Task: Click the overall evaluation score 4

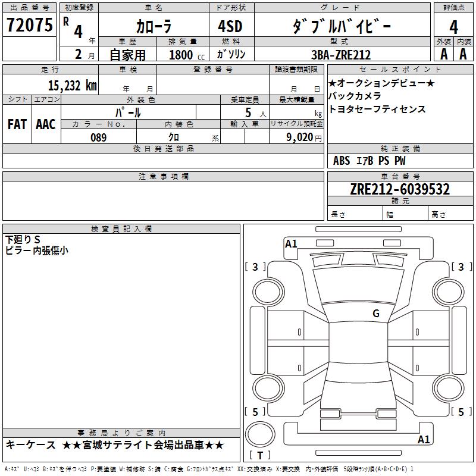Action: (453, 27)
